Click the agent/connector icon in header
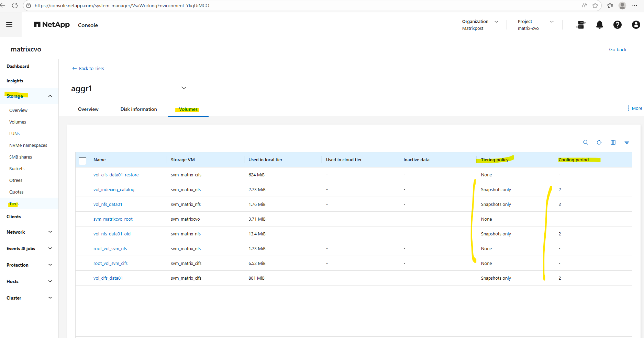 (581, 25)
